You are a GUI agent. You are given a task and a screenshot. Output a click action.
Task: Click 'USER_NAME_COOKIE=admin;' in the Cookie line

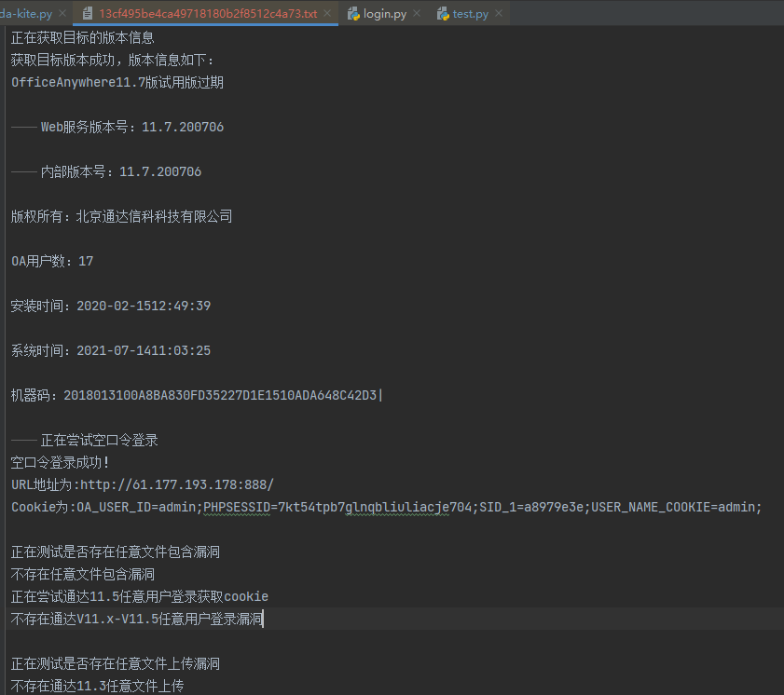click(x=677, y=507)
